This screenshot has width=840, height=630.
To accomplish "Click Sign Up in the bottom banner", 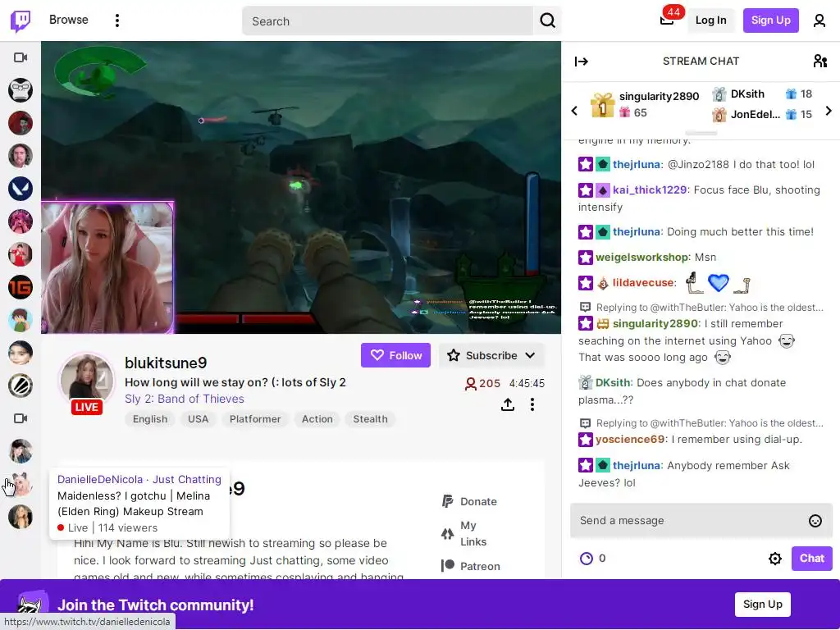I will (x=762, y=605).
